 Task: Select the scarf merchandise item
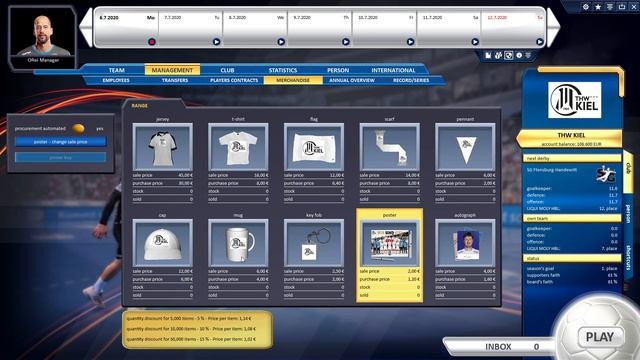click(389, 147)
